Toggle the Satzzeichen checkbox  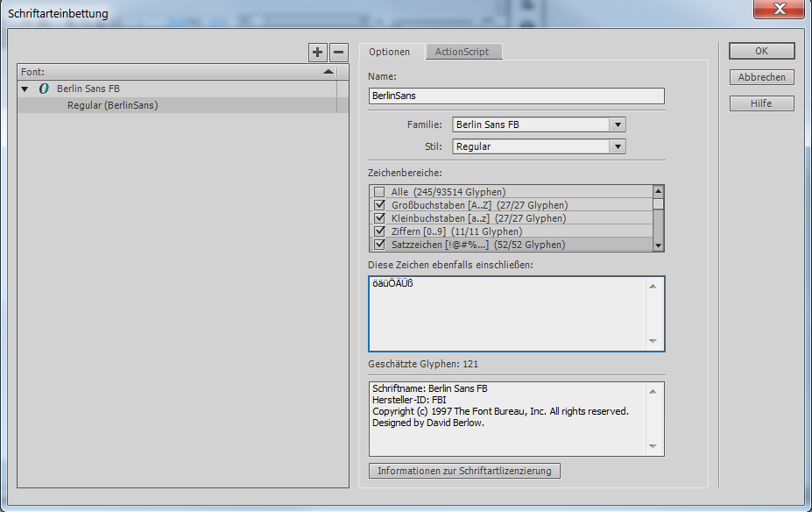pyautogui.click(x=379, y=245)
